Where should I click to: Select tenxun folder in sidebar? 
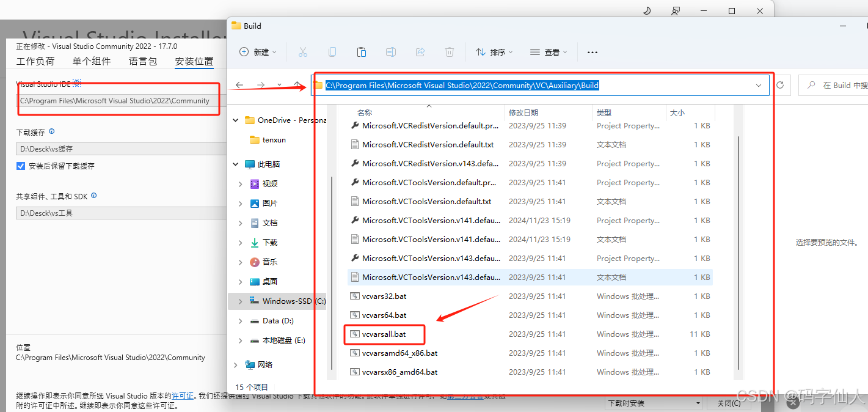274,140
